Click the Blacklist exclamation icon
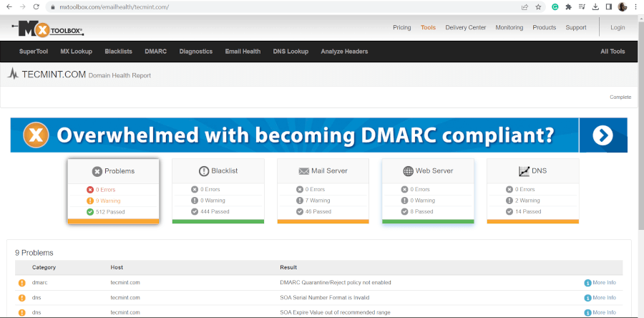The width and height of the screenshot is (644, 318). pyautogui.click(x=204, y=171)
